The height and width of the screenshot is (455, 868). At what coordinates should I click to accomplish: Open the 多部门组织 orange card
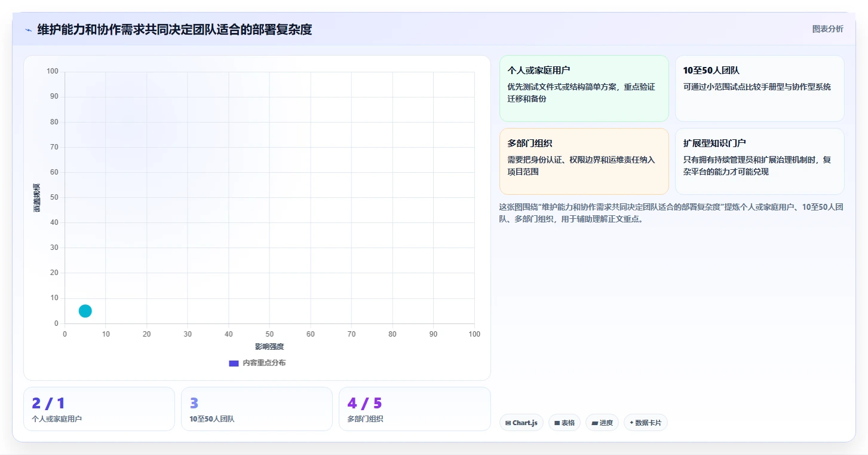coord(584,161)
